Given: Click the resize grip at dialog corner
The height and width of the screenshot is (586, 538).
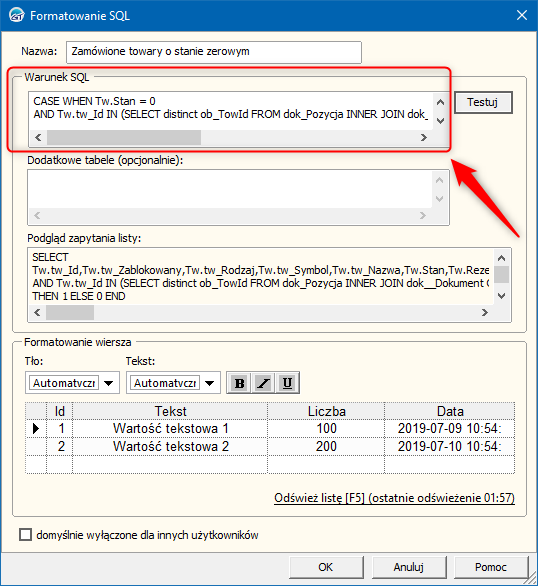Looking at the screenshot, I should tap(530, 579).
